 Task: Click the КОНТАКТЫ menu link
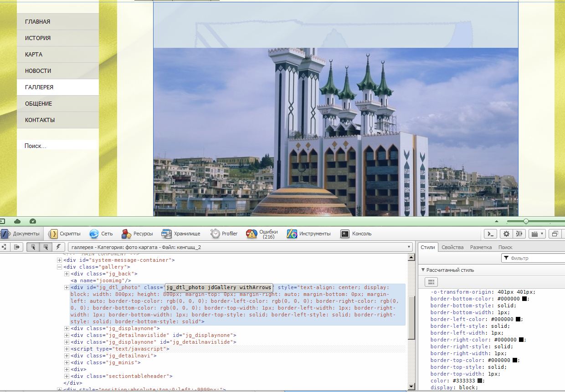[x=40, y=120]
